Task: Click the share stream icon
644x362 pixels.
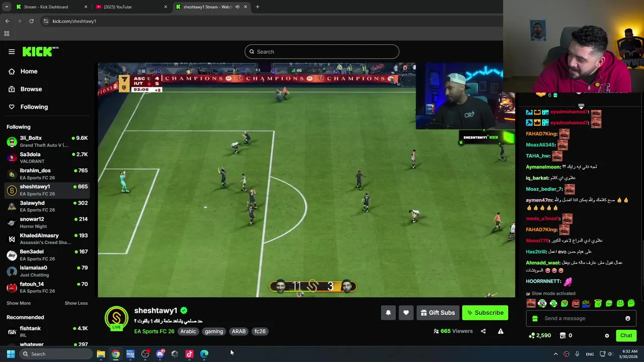Action: click(483, 331)
